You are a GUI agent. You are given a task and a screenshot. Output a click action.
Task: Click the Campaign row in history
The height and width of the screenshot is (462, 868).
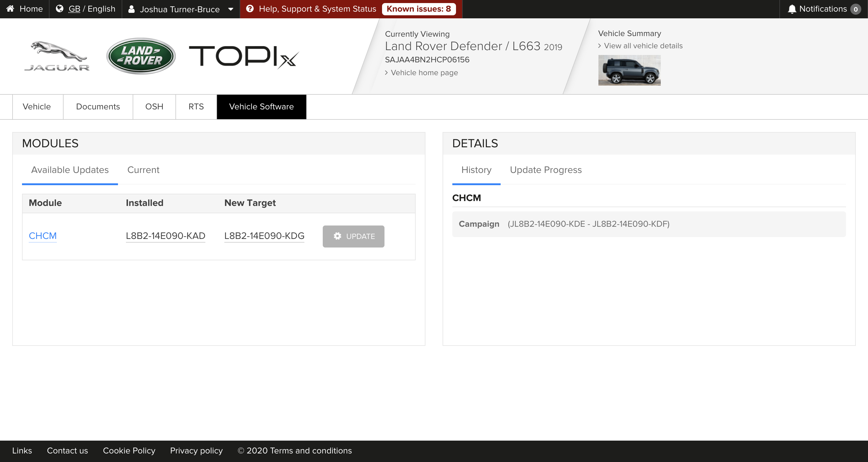649,224
